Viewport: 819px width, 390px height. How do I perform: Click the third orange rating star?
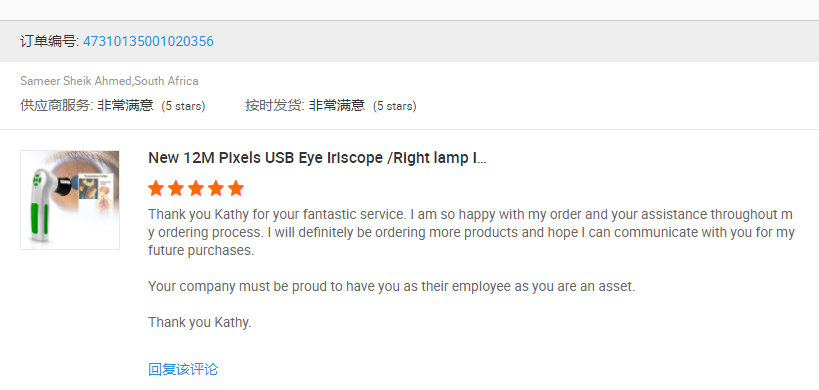tap(196, 188)
